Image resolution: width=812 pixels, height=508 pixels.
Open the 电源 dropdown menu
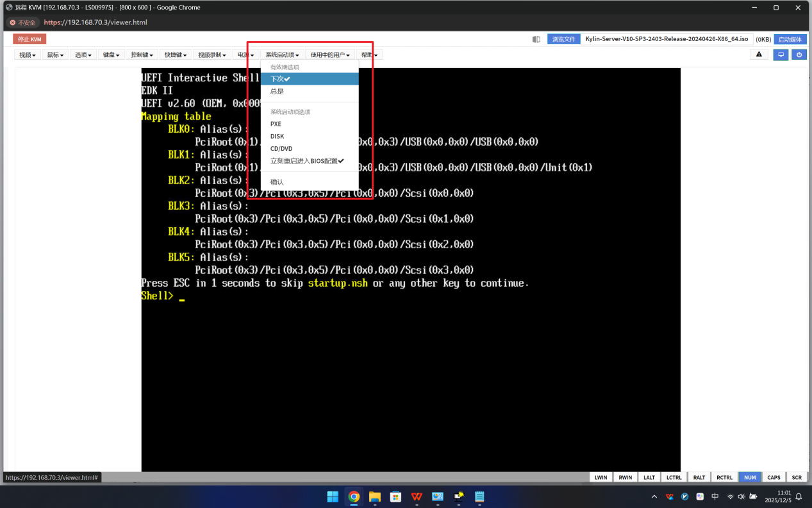[245, 55]
